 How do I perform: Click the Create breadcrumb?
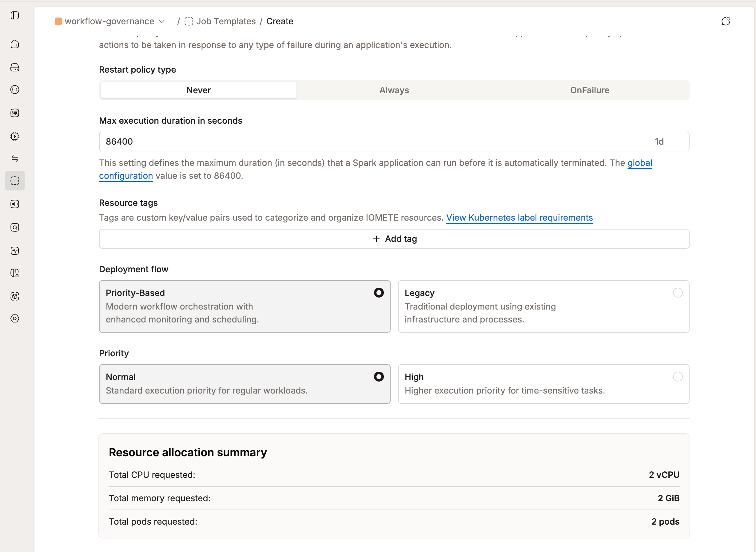click(280, 22)
